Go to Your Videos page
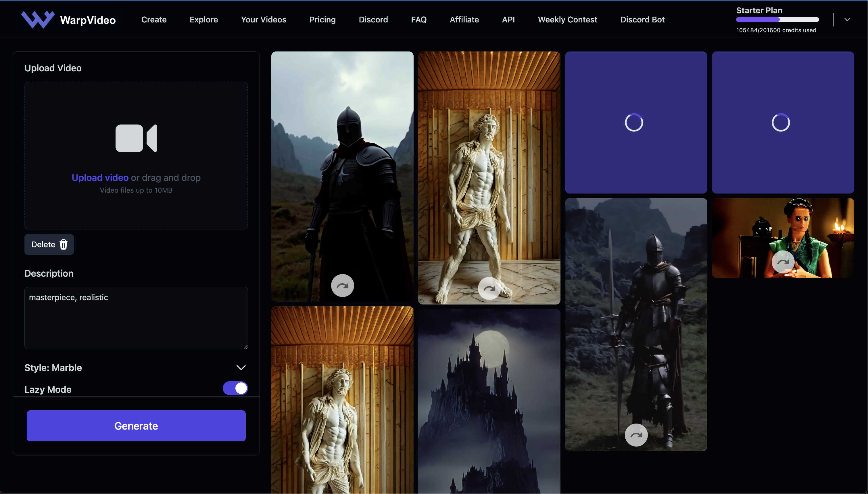 [x=264, y=19]
